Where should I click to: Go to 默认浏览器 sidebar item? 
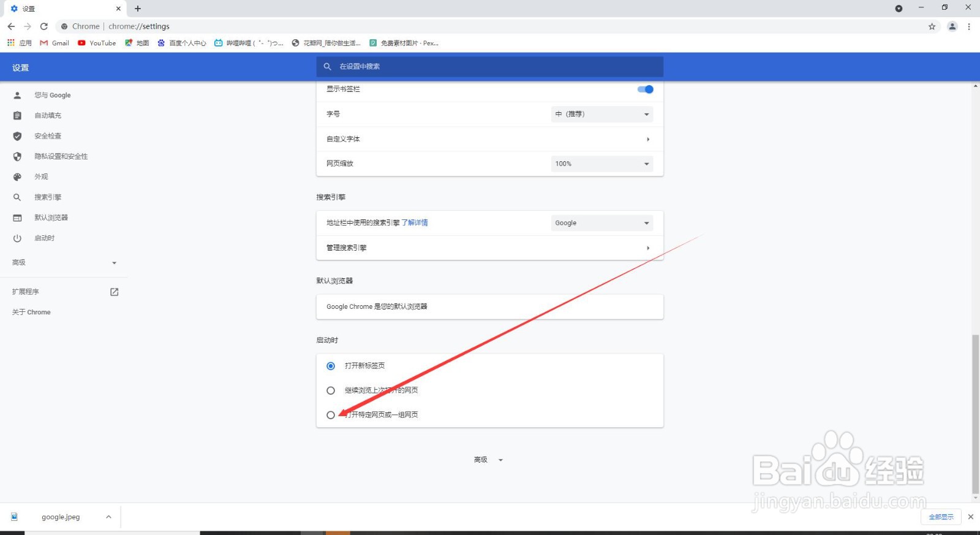coord(51,218)
